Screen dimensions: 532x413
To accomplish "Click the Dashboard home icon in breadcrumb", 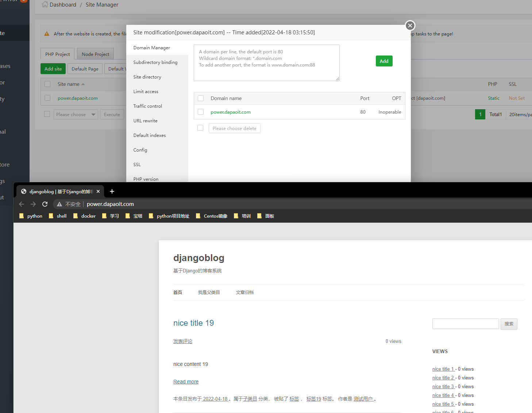I will [45, 4].
